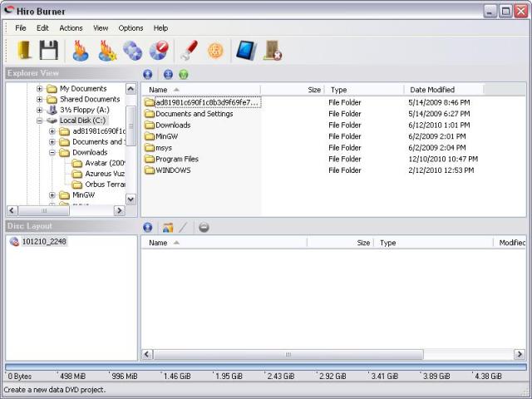Collapse Local Disk (C:) tree node

point(39,121)
